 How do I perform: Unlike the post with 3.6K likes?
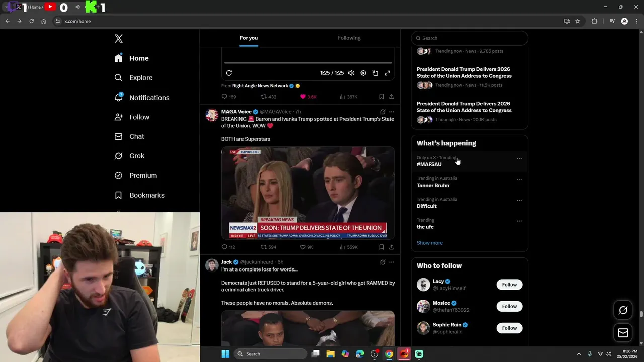click(308, 97)
